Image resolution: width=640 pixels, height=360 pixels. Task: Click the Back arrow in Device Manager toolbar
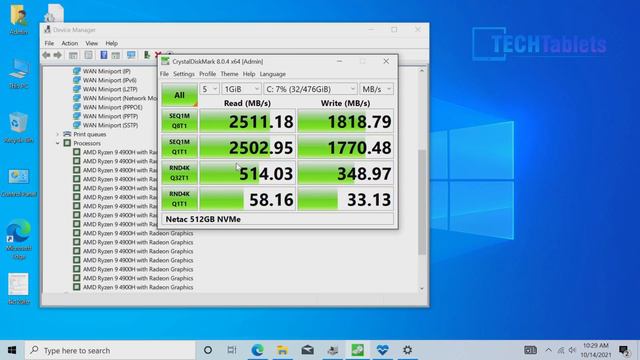pyautogui.click(x=46, y=55)
